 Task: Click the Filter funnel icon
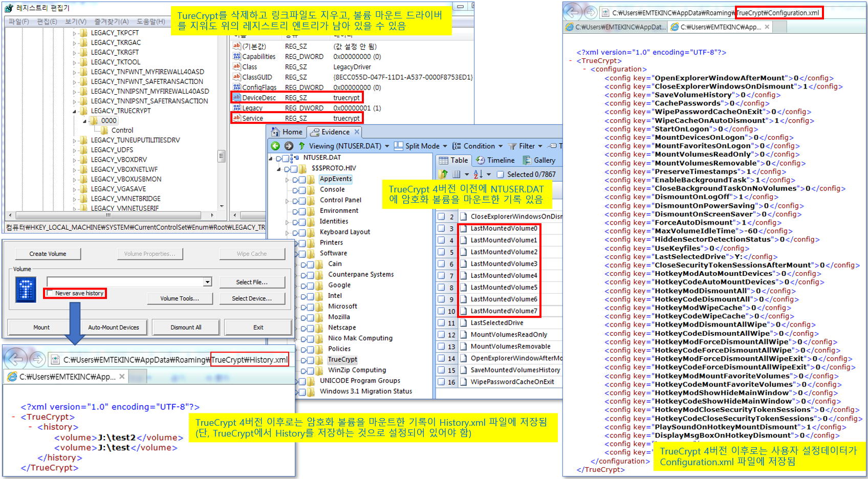(512, 146)
